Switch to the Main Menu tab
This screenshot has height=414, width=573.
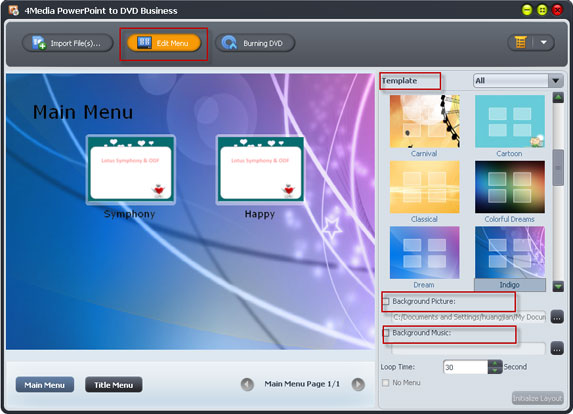(45, 385)
